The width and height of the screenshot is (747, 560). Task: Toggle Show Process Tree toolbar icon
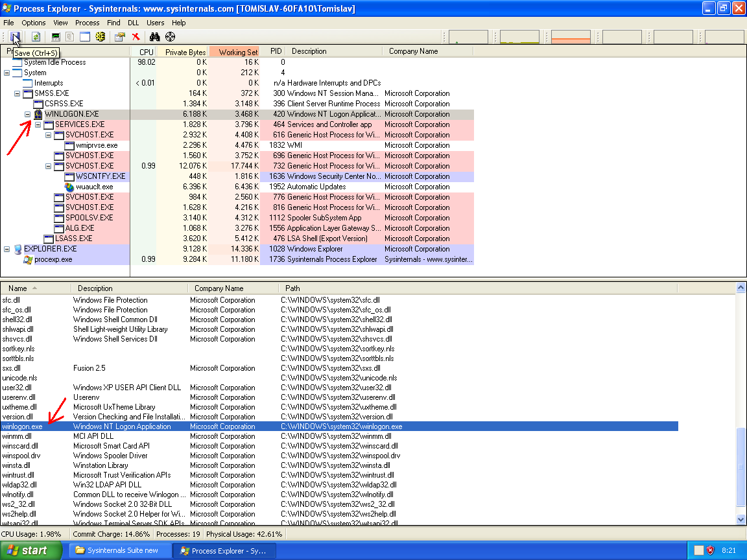pos(70,37)
